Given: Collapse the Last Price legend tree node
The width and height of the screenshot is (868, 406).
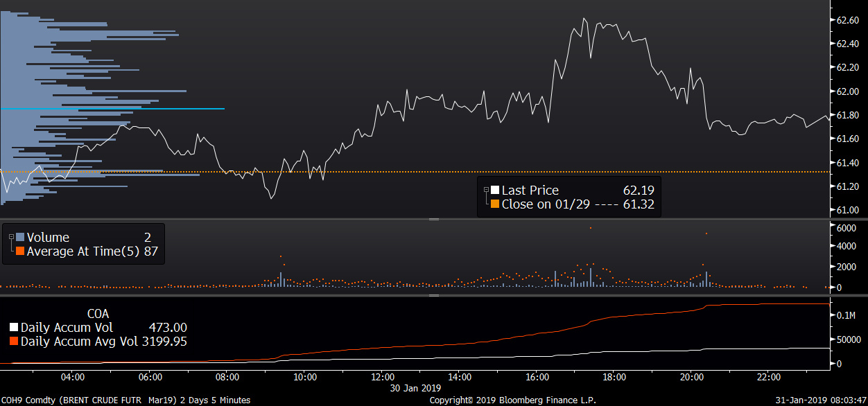Looking at the screenshot, I should tap(486, 188).
